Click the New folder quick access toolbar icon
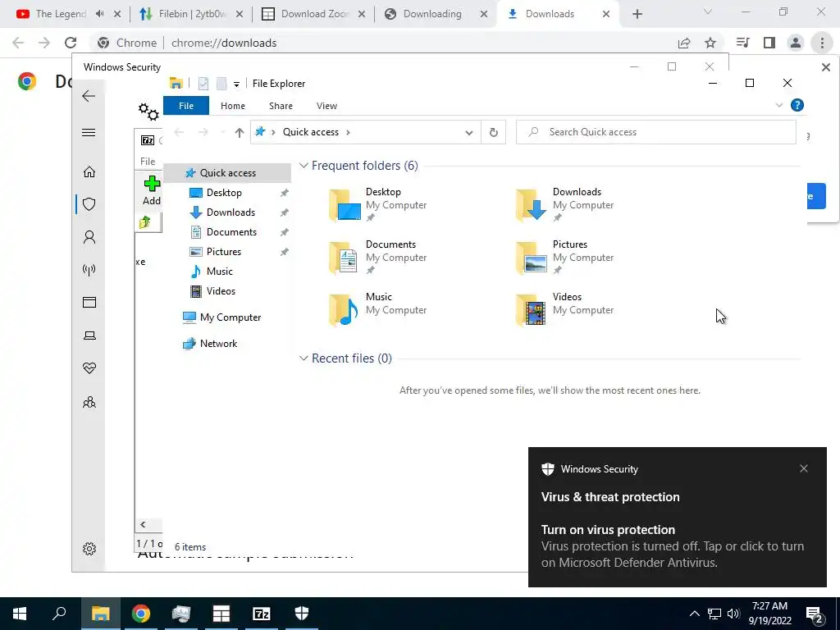The width and height of the screenshot is (840, 630). [221, 84]
